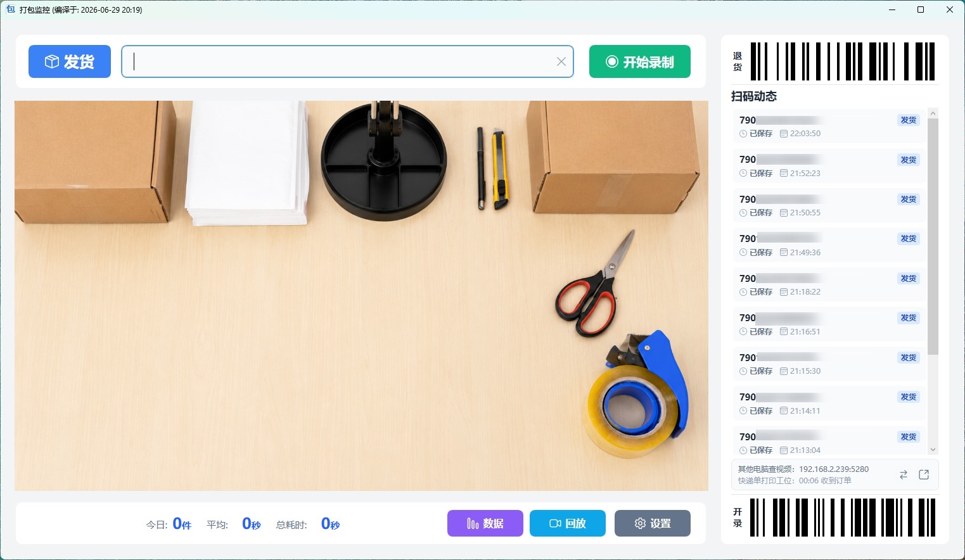Focus the barcode scan input field
Image resolution: width=965 pixels, height=560 pixels.
click(347, 61)
